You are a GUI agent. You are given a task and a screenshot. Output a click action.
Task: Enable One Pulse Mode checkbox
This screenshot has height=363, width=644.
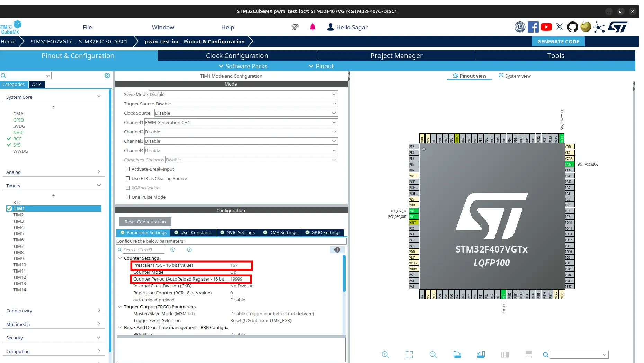[x=128, y=197]
